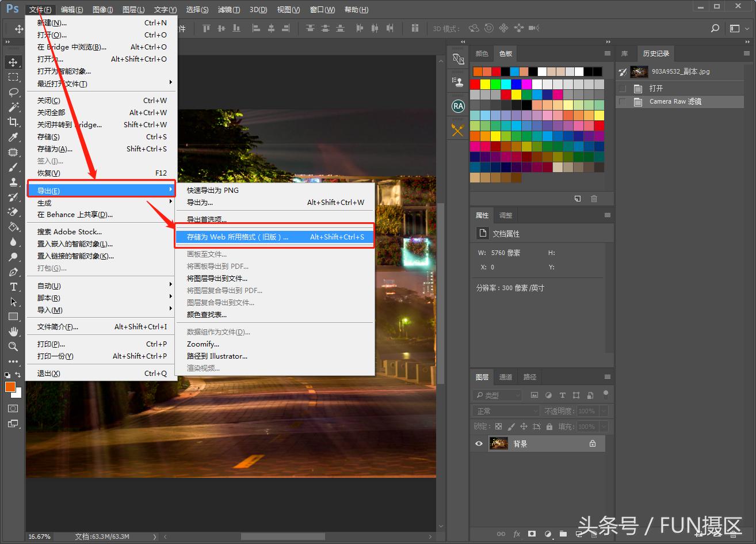The height and width of the screenshot is (544, 756).
Task: Click the orange foreground color swatch
Action: 10,387
